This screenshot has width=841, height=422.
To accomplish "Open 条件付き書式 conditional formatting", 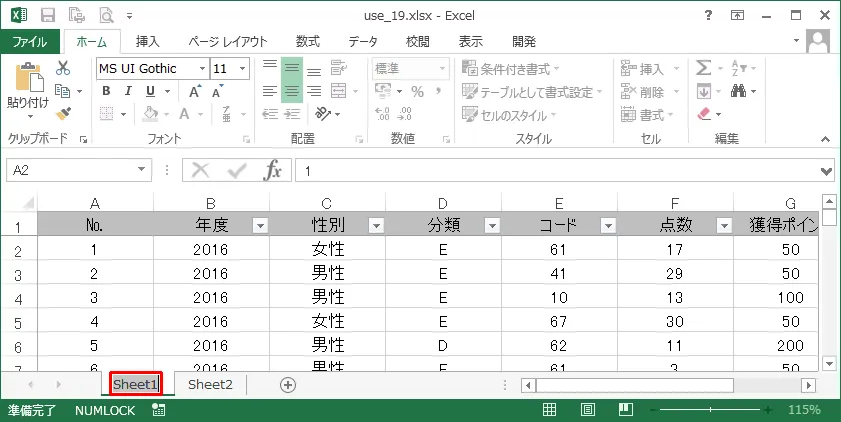I will 511,69.
